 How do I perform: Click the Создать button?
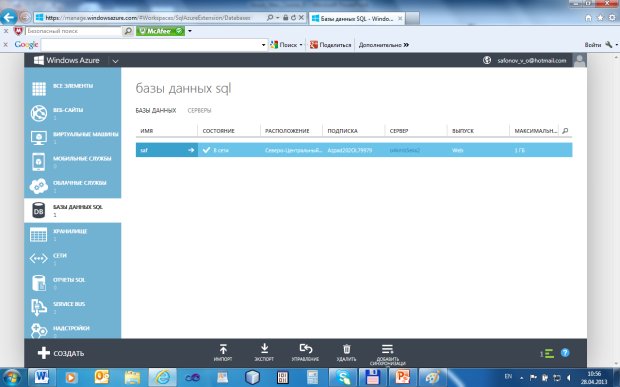point(61,353)
